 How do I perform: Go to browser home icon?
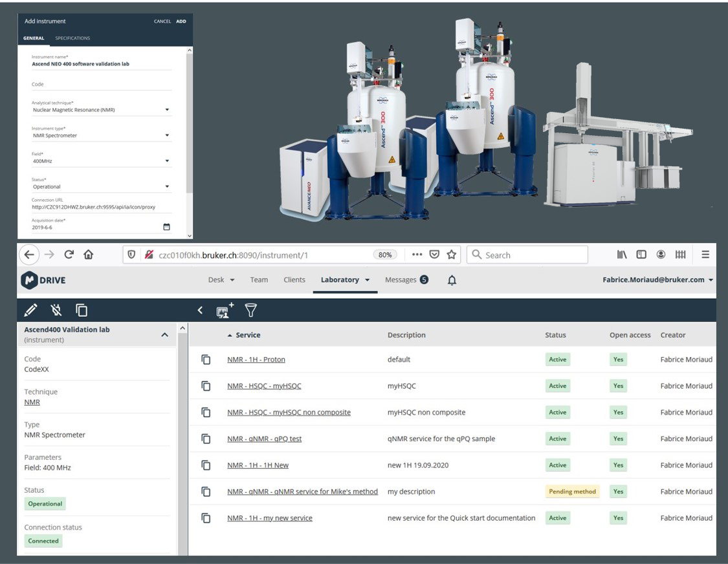pos(88,254)
